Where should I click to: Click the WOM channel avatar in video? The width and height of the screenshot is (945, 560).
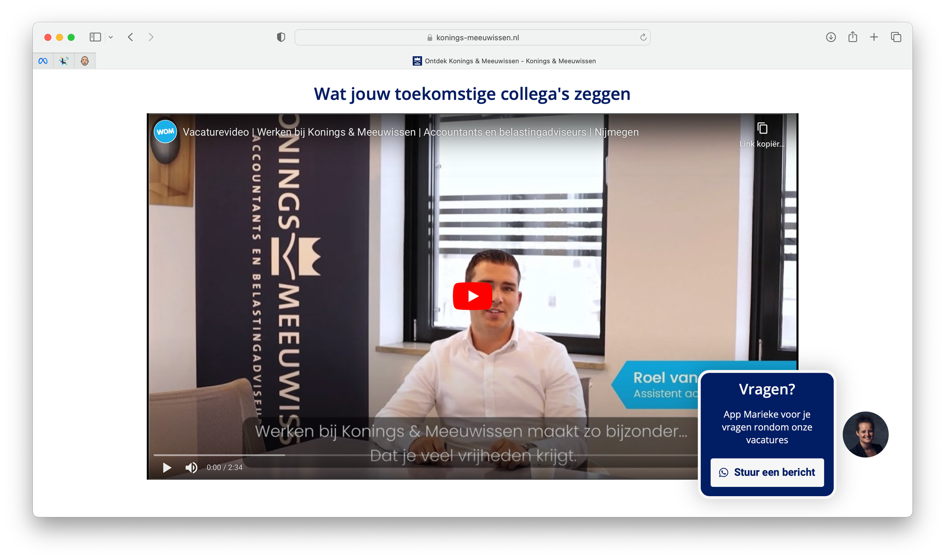tap(165, 131)
